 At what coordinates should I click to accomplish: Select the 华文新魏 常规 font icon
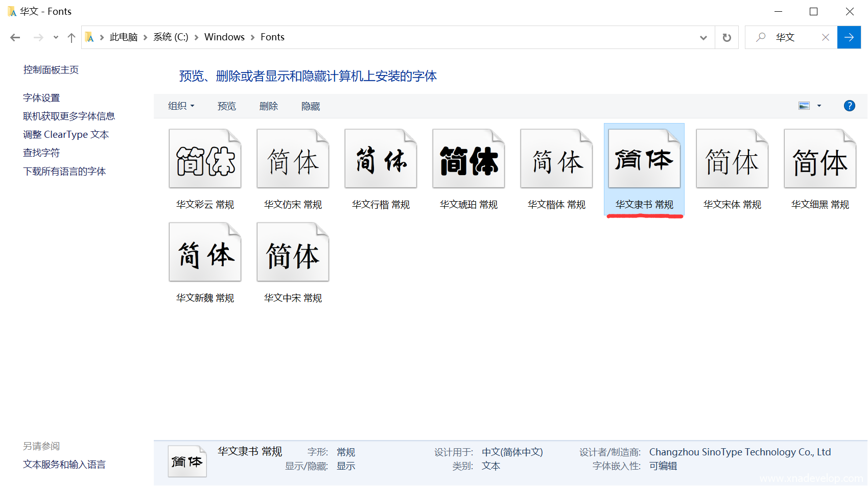[205, 253]
